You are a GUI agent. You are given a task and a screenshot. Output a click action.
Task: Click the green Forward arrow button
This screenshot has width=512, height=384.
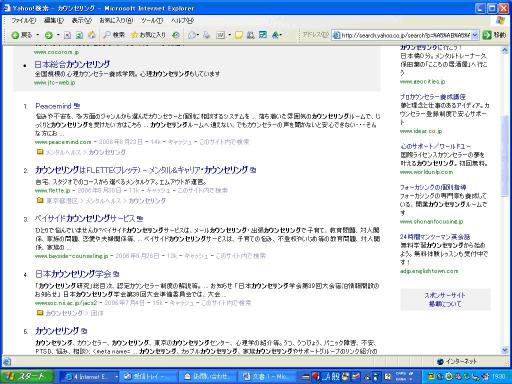[x=49, y=35]
